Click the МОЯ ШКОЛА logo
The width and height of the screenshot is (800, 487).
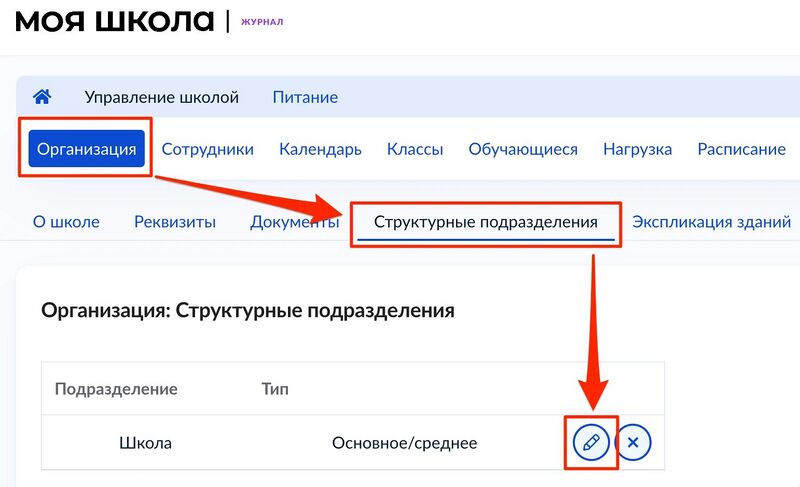pos(115,21)
